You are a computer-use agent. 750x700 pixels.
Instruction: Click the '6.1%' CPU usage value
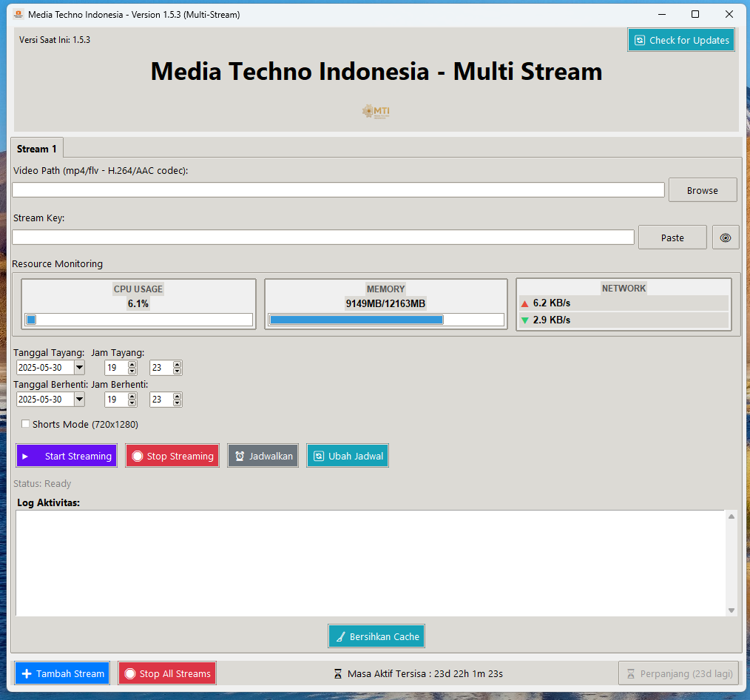pyautogui.click(x=138, y=303)
